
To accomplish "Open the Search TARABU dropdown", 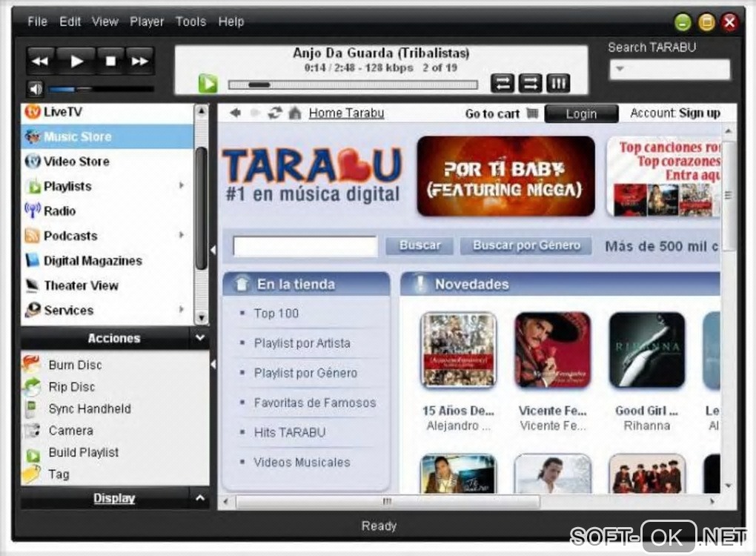I will pos(620,69).
